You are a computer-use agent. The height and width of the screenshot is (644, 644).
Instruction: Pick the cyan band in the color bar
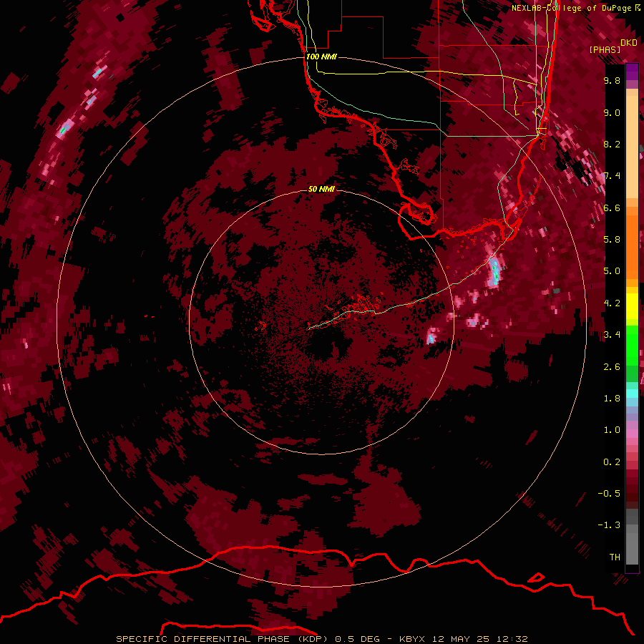point(632,394)
